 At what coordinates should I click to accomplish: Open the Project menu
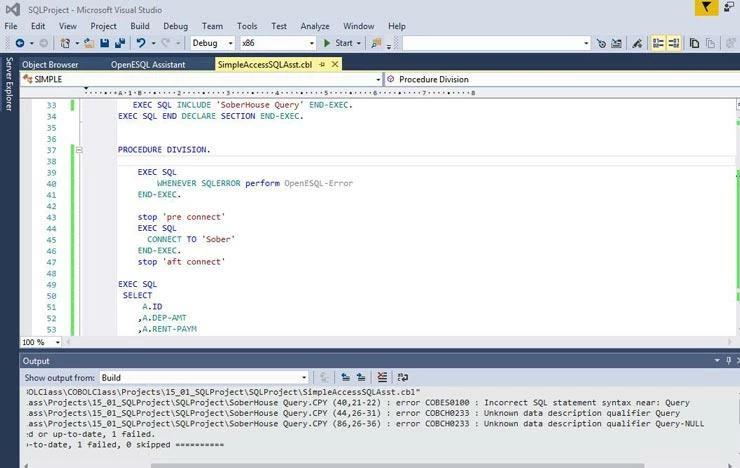(x=103, y=26)
